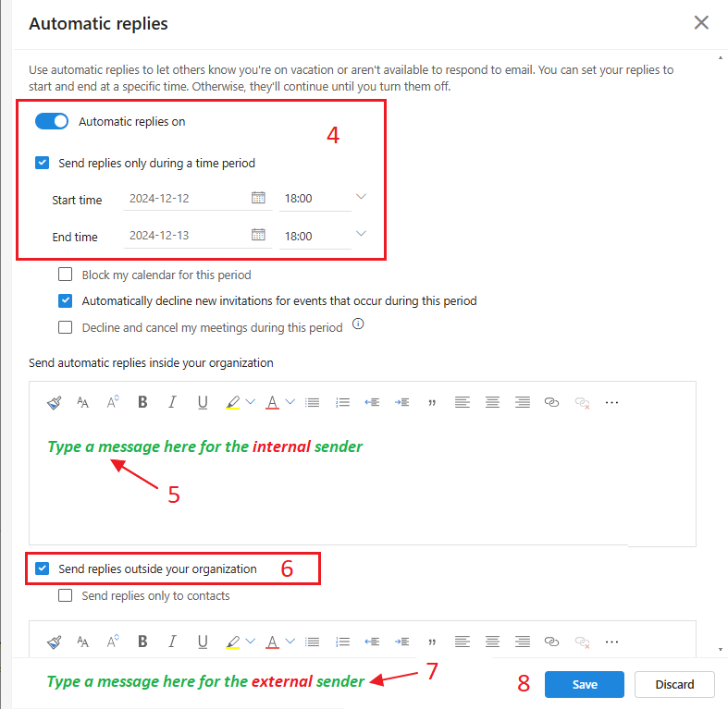Turn off the Automatic replies toggle
728x709 pixels.
[52, 121]
